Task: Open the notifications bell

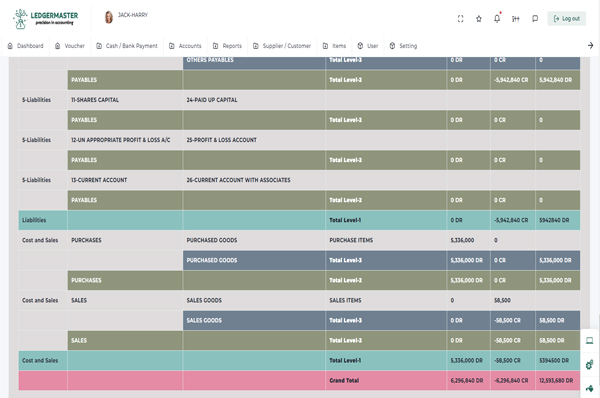Action: tap(497, 18)
